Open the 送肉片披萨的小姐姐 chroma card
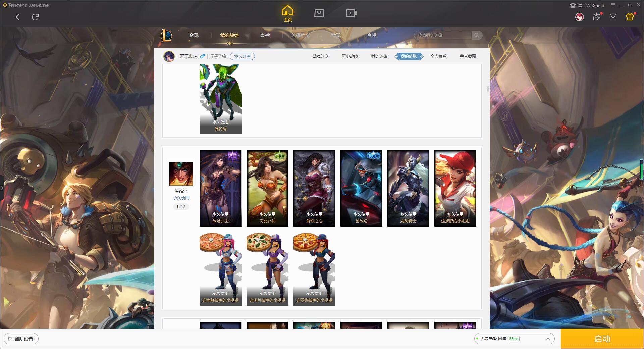 point(267,269)
